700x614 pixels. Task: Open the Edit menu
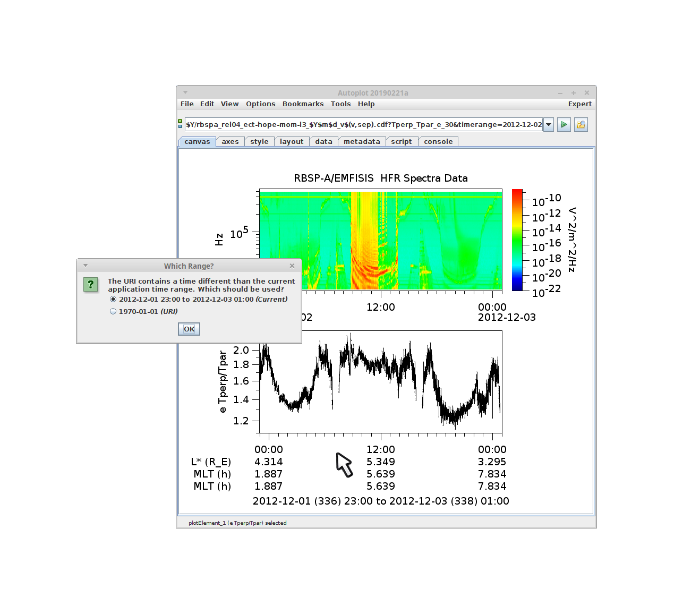[207, 104]
